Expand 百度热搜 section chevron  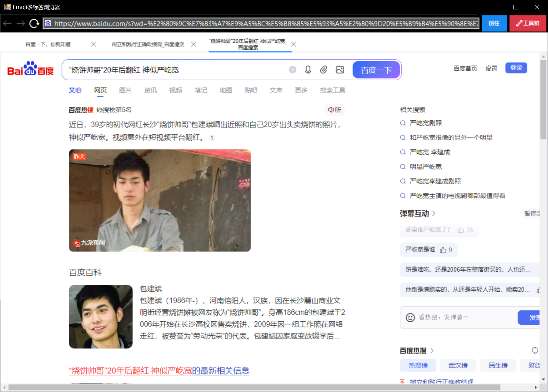(432, 351)
